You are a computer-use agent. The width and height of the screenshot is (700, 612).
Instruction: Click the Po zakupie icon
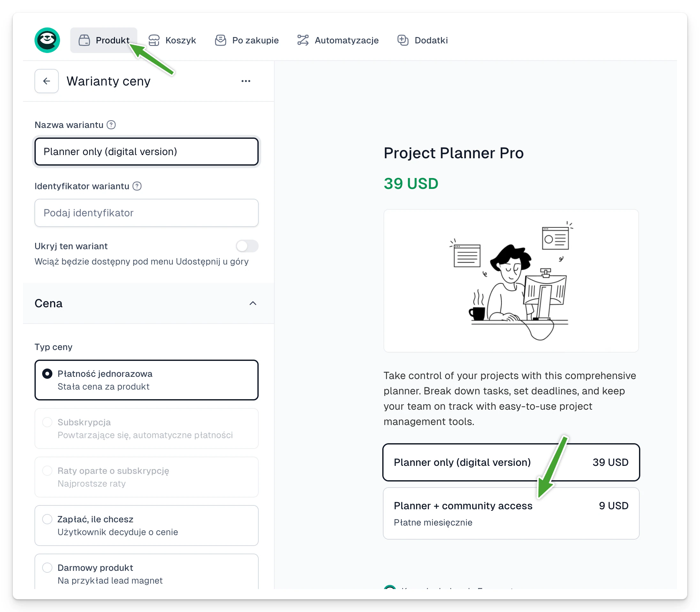click(220, 40)
